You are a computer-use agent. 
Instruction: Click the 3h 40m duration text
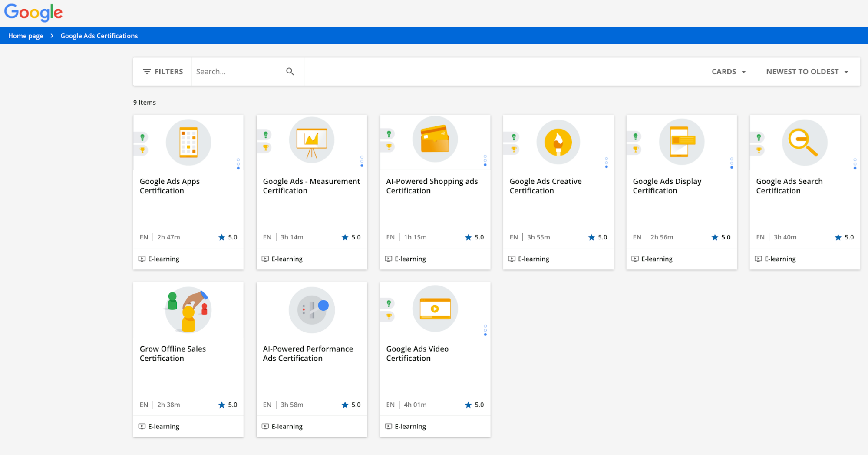click(x=785, y=237)
